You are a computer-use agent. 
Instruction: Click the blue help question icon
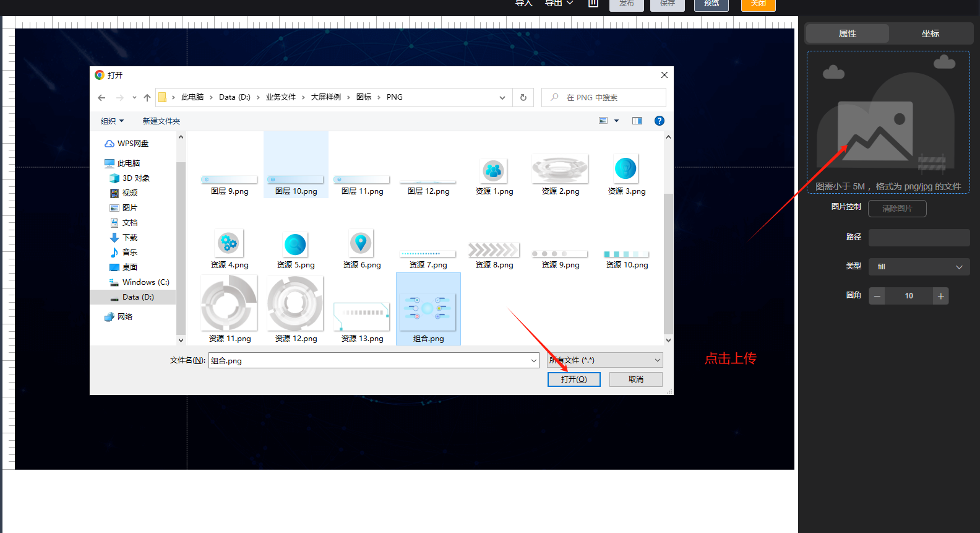[x=660, y=121]
